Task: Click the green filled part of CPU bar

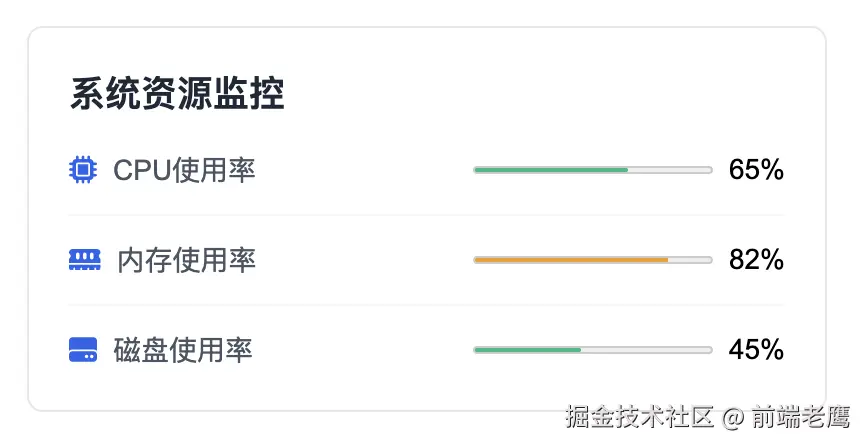Action: 550,170
